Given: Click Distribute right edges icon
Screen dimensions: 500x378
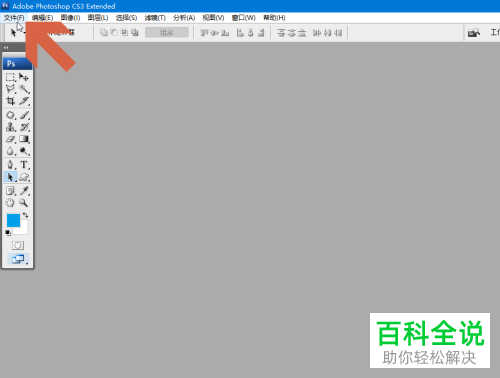Looking at the screenshot, I should pyautogui.click(x=338, y=33).
